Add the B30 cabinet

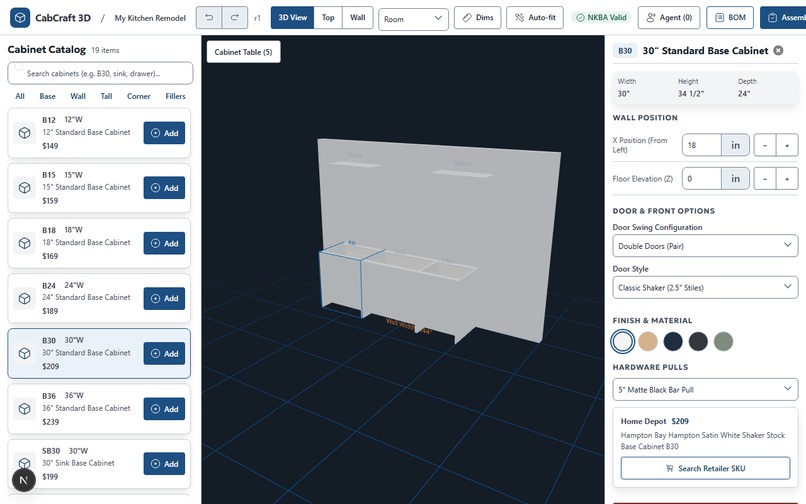(164, 353)
